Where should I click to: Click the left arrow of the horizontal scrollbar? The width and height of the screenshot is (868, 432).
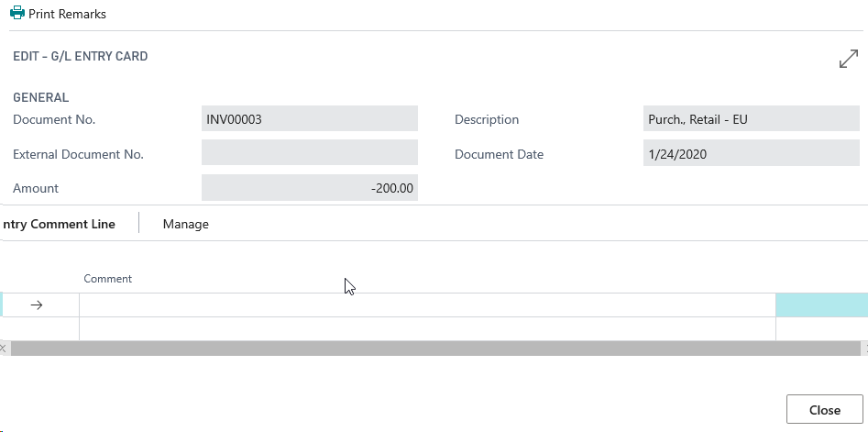coord(4,349)
